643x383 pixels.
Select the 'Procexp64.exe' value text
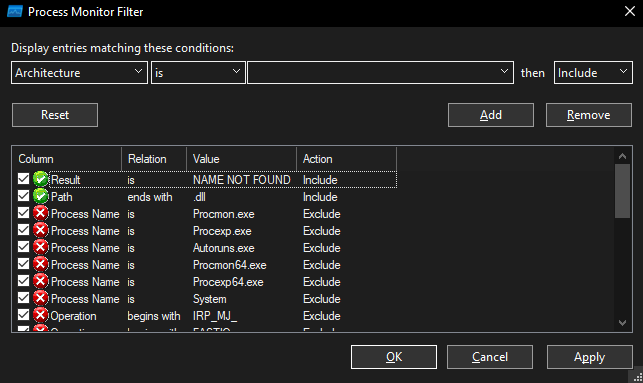tap(228, 282)
